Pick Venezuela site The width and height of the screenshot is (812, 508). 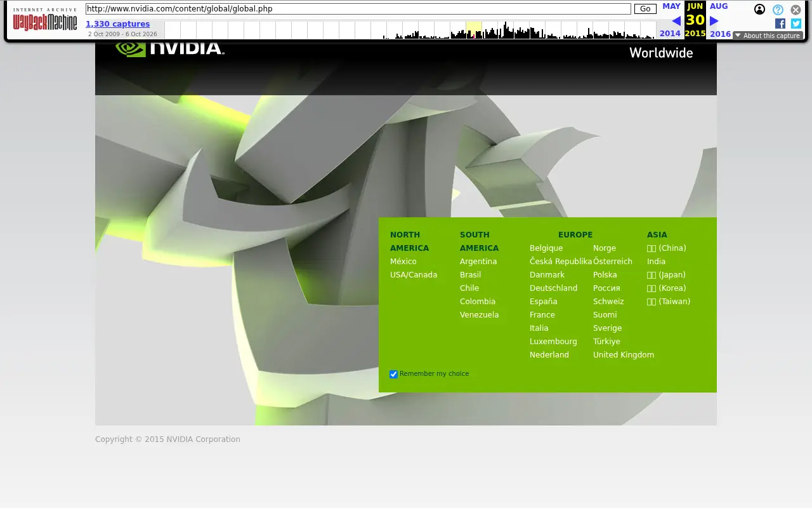click(x=480, y=315)
